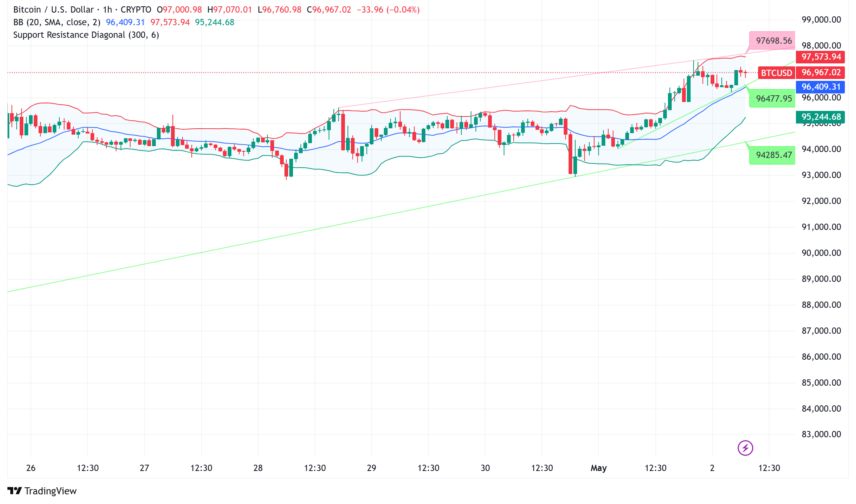This screenshot has width=856, height=504.
Task: Click the 29 date on time axis
Action: (372, 468)
